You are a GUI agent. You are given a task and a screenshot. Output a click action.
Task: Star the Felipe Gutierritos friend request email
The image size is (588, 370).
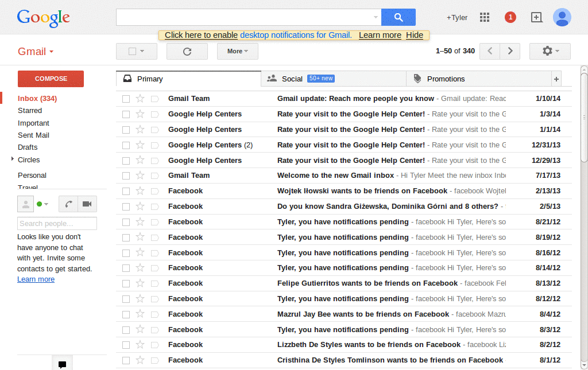(140, 283)
